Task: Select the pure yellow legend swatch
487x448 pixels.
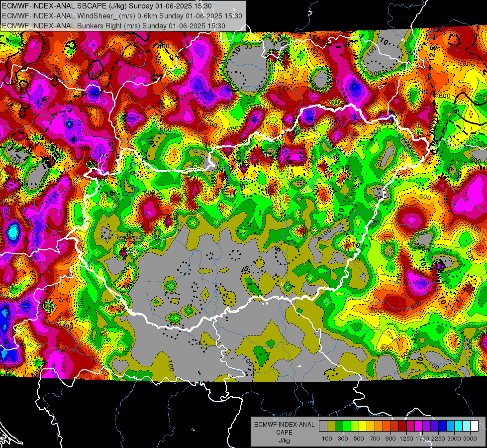Action: [x=363, y=426]
